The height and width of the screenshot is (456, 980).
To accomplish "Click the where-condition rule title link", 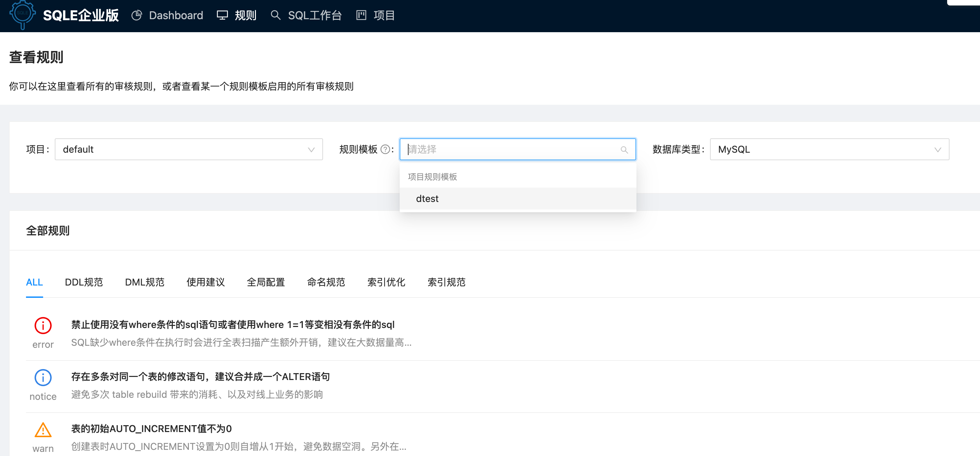I will pos(233,324).
